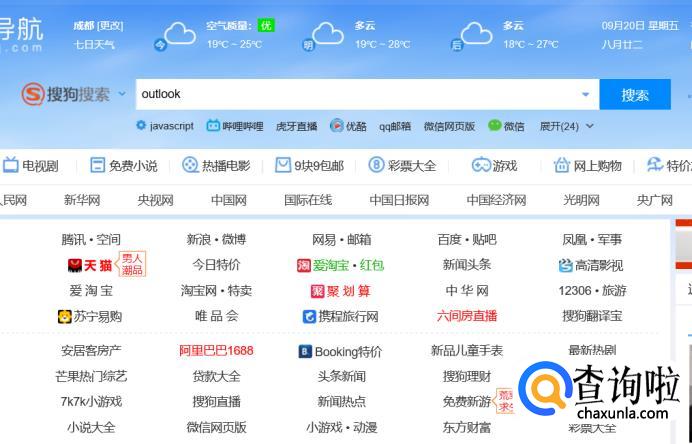
Task: Click the 免费小说 book icon
Action: 98,165
